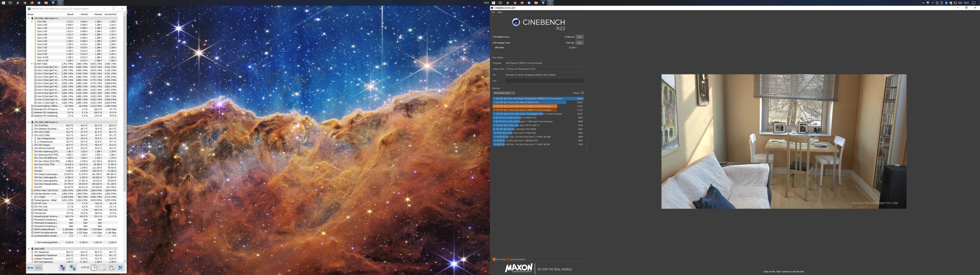Screen dimensions: 980x275
Task: Start the CPU (Multi Core) benchmark
Action: pyautogui.click(x=579, y=37)
